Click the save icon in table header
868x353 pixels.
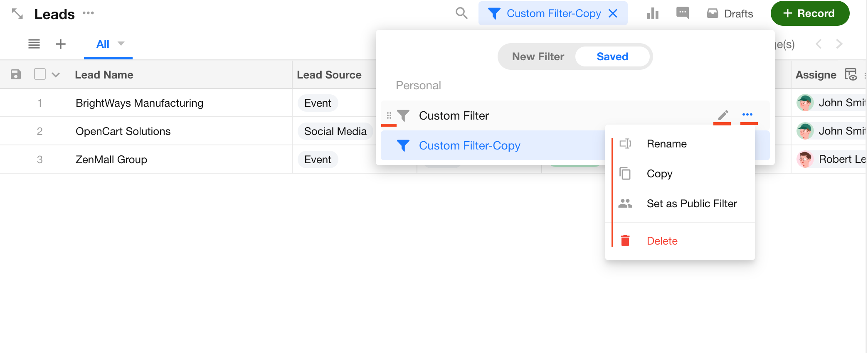[x=16, y=75]
